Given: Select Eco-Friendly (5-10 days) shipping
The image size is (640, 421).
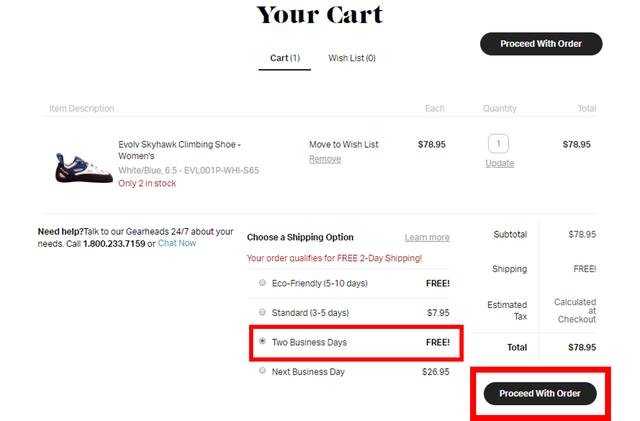Looking at the screenshot, I should (262, 284).
